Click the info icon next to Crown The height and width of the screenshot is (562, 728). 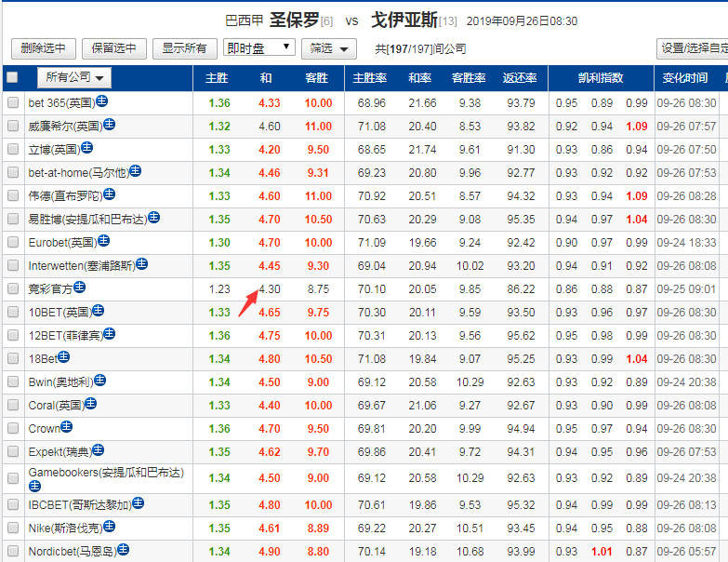[67, 426]
